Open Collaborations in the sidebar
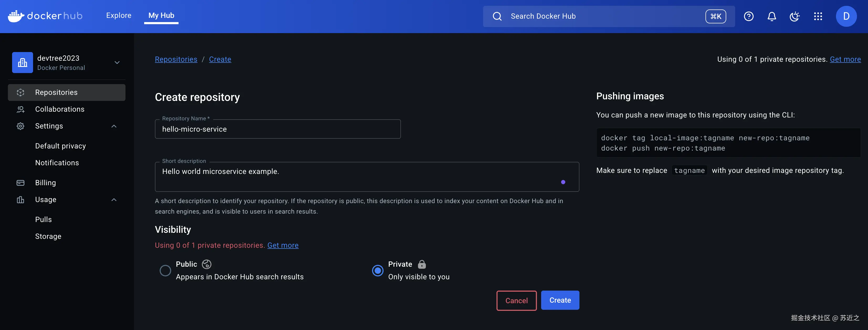Image resolution: width=868 pixels, height=330 pixels. pyautogui.click(x=60, y=109)
